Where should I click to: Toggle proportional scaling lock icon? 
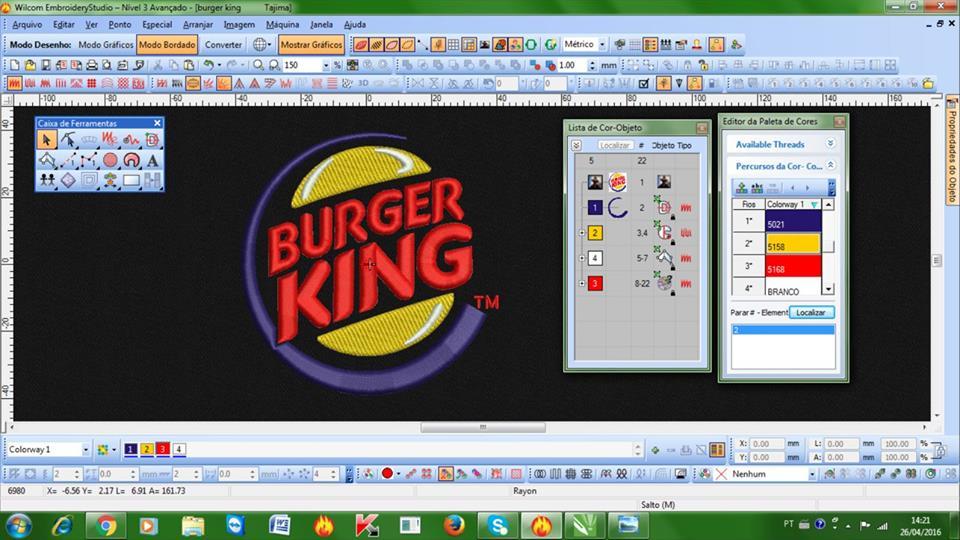[x=940, y=451]
